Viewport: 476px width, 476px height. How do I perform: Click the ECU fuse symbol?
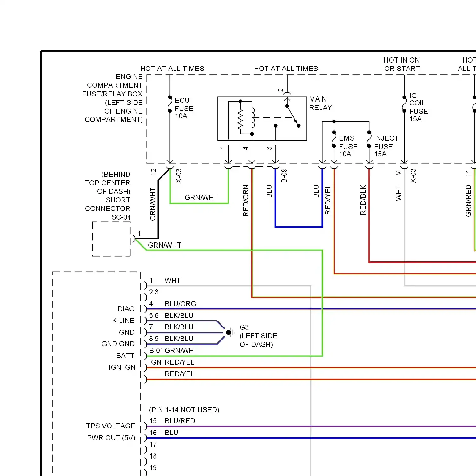tap(170, 104)
